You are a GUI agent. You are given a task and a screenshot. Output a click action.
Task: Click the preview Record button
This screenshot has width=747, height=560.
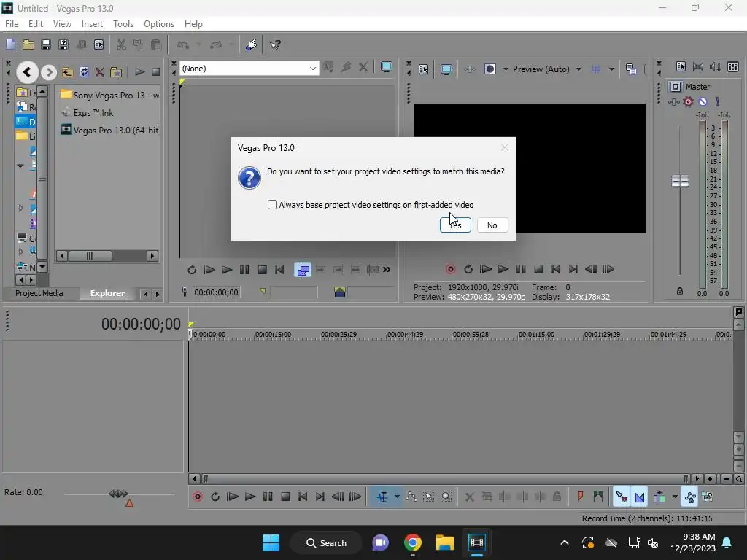pos(450,269)
